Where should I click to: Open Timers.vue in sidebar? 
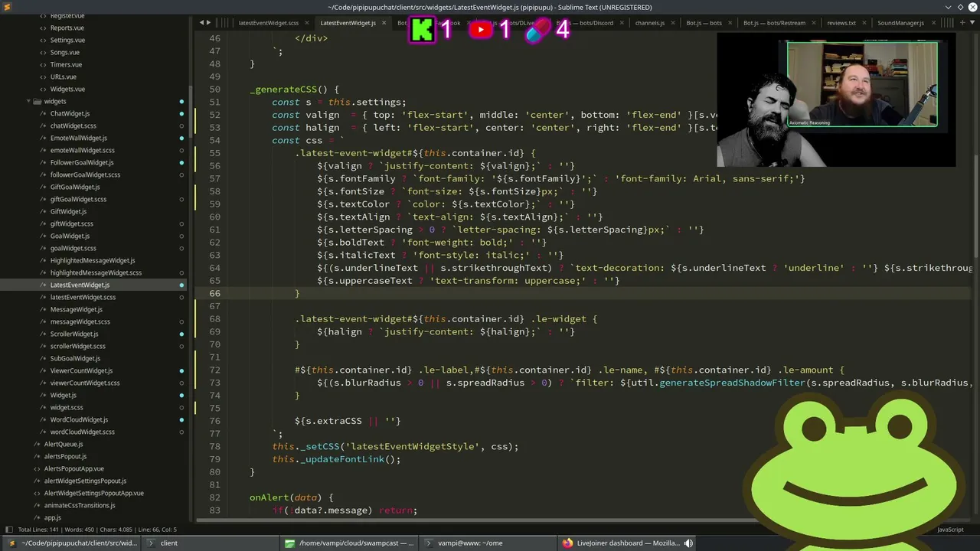click(x=65, y=64)
